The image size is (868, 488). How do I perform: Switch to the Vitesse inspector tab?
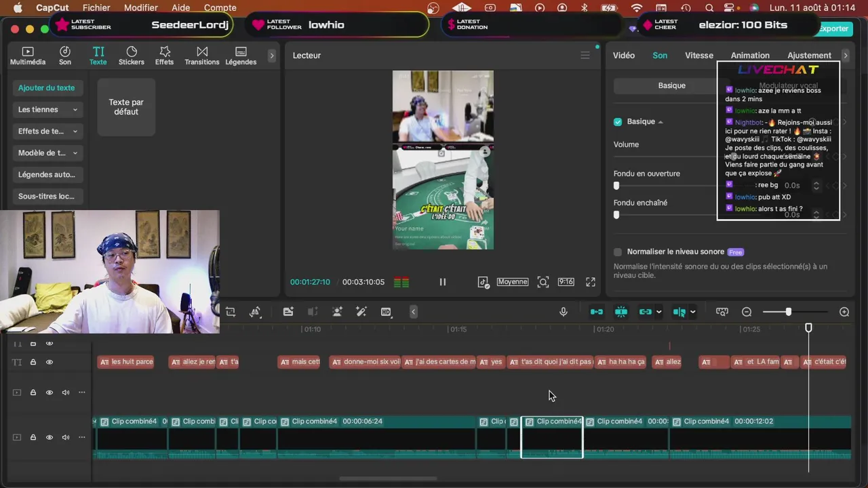click(x=699, y=56)
